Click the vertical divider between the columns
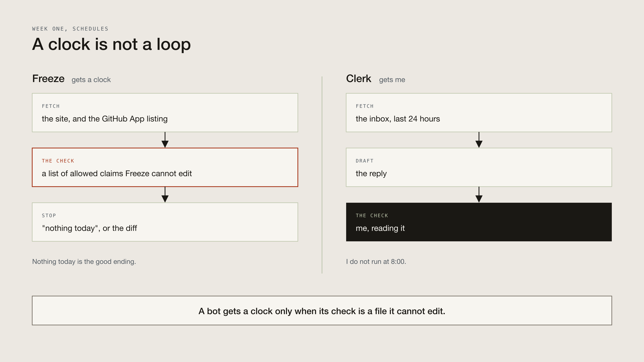 [x=322, y=175]
